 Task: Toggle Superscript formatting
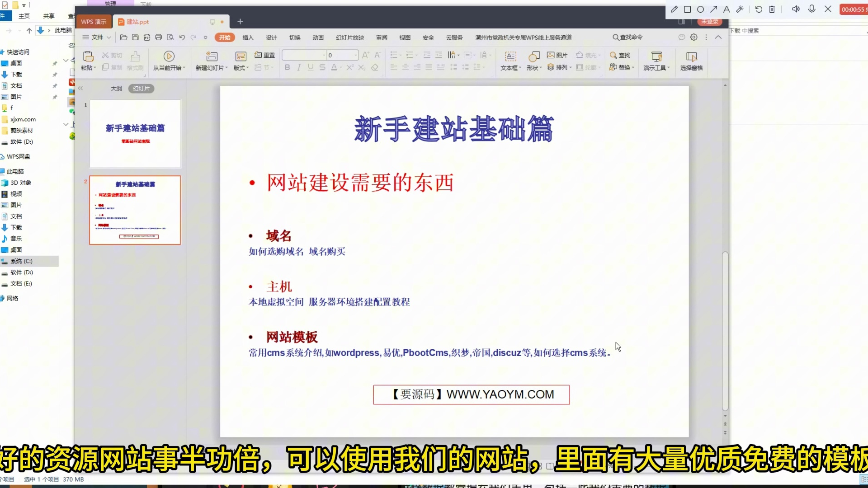click(x=349, y=67)
